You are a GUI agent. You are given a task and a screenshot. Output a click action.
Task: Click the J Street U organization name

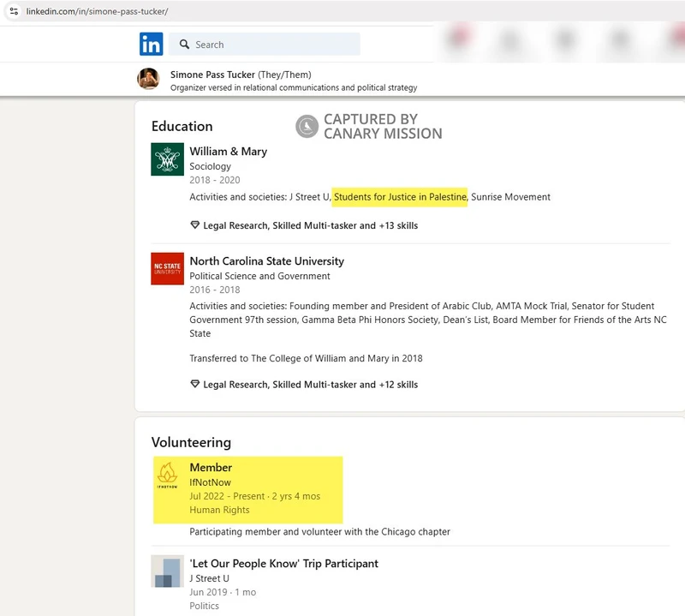209,578
